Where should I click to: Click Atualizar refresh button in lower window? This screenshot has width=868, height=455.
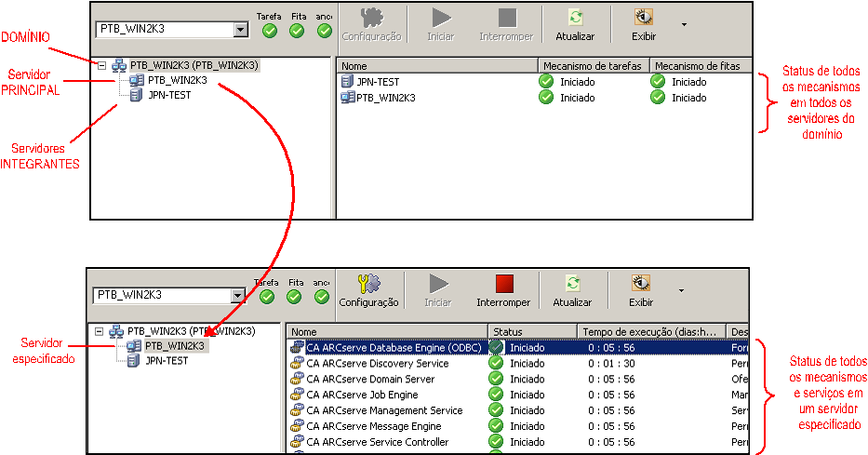(x=572, y=291)
